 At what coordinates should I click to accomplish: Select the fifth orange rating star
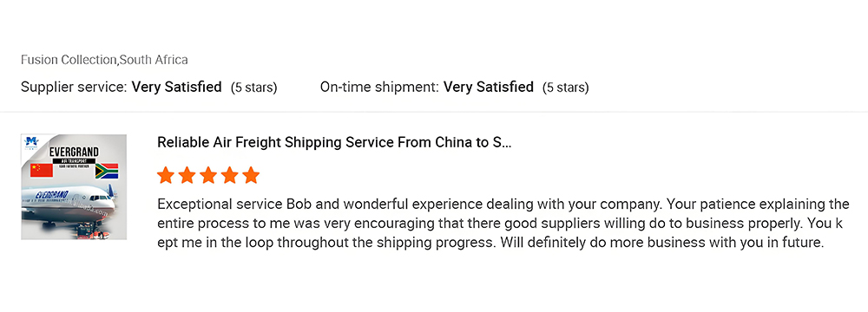[251, 175]
